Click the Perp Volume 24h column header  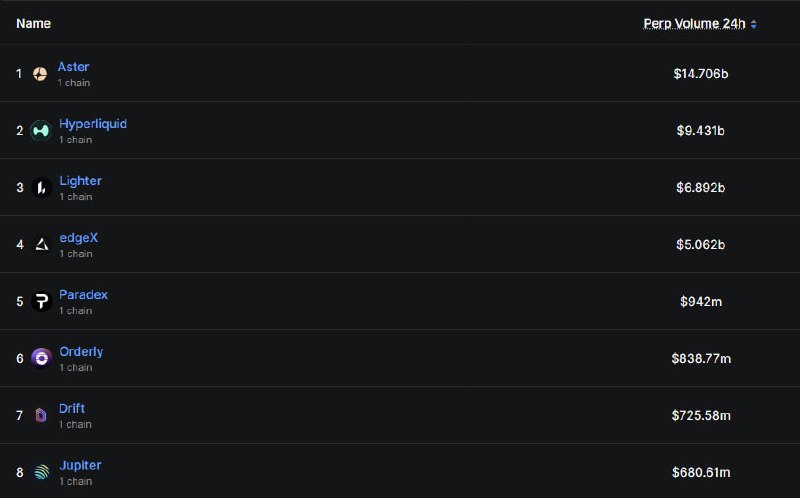(x=694, y=24)
